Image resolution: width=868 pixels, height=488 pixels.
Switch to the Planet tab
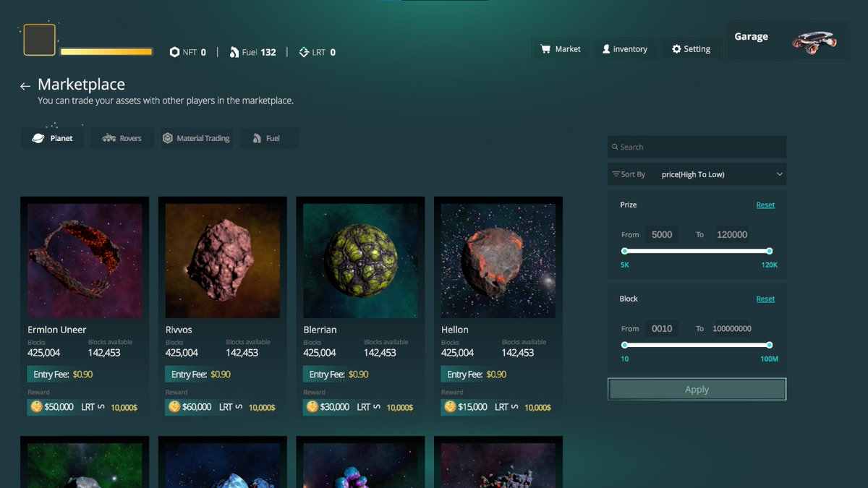52,138
